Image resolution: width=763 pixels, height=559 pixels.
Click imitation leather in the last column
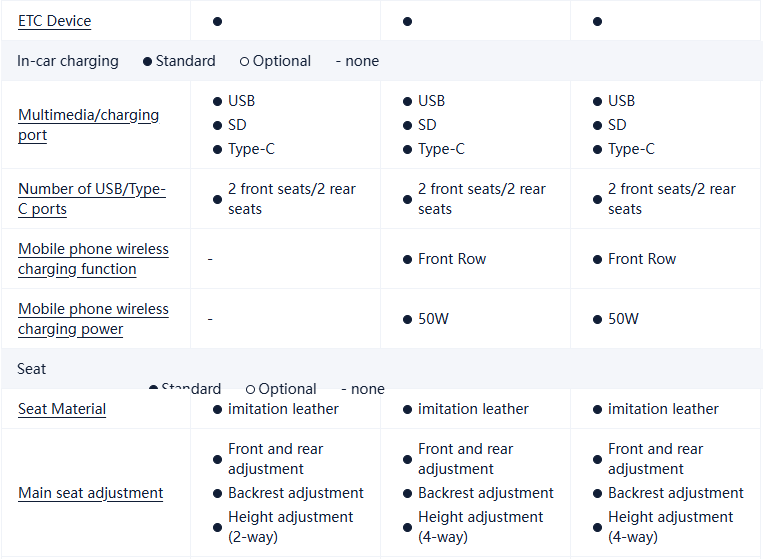[x=662, y=409]
